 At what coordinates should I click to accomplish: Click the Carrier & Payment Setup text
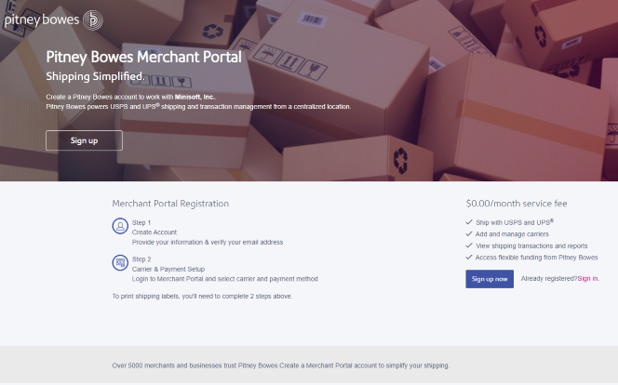(168, 269)
